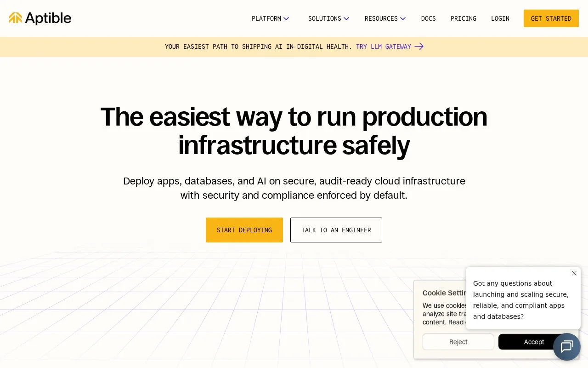Reject cookies in the cookie banner

click(458, 342)
